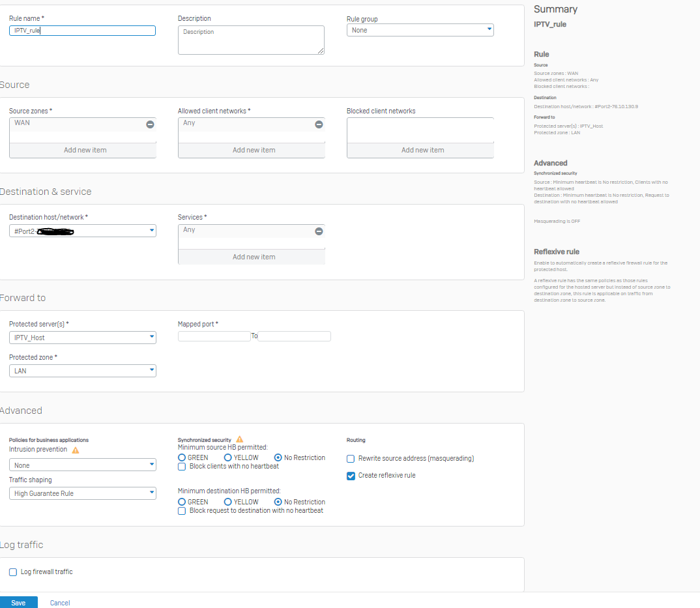The height and width of the screenshot is (608, 700).
Task: Expand the Protected server(s) dropdown
Action: click(x=82, y=338)
